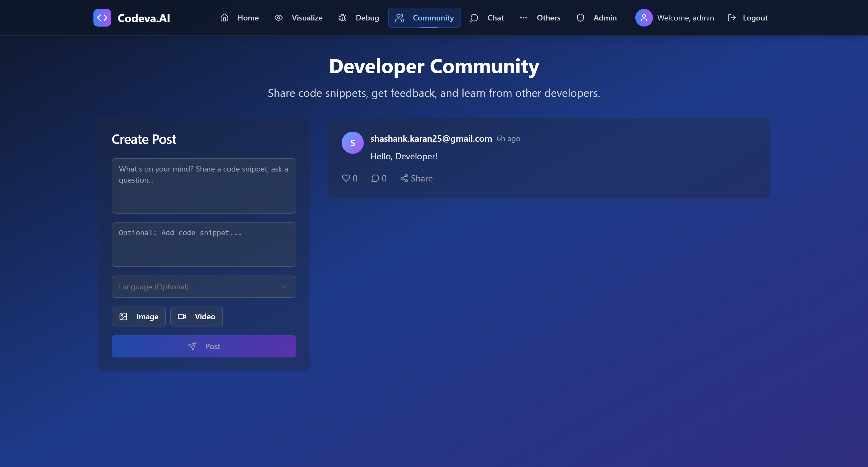Image resolution: width=868 pixels, height=467 pixels.
Task: Expand the Language (Optional) dropdown
Action: [x=203, y=287]
